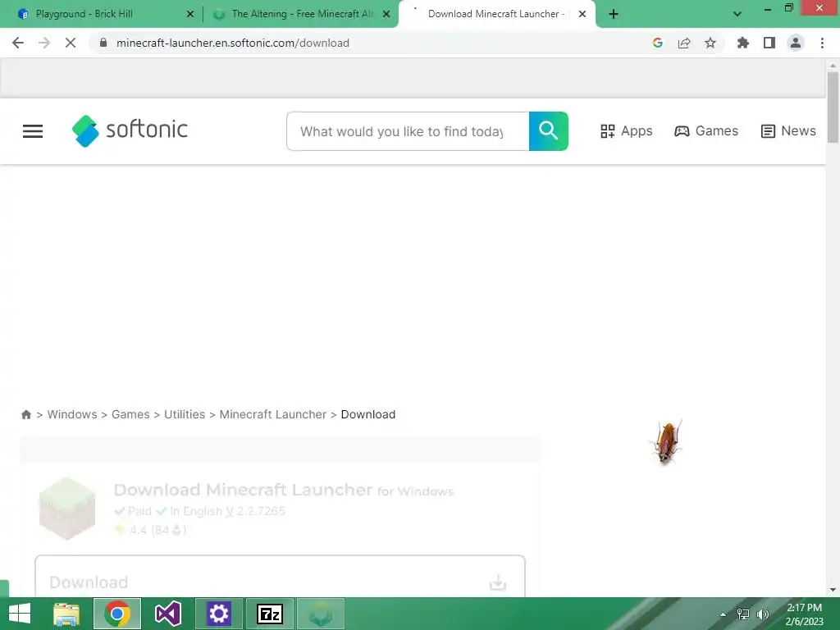The image size is (840, 630).
Task: Follow the Games breadcrumb link
Action: click(130, 414)
